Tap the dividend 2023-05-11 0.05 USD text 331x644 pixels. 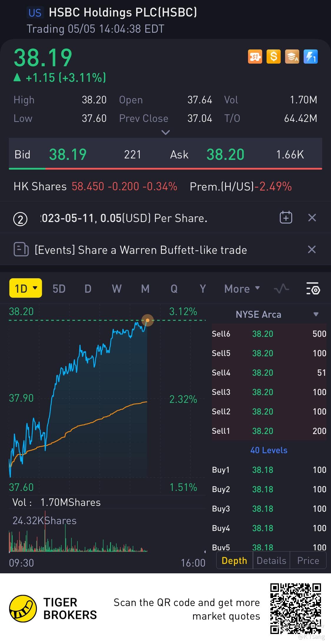pyautogui.click(x=124, y=218)
